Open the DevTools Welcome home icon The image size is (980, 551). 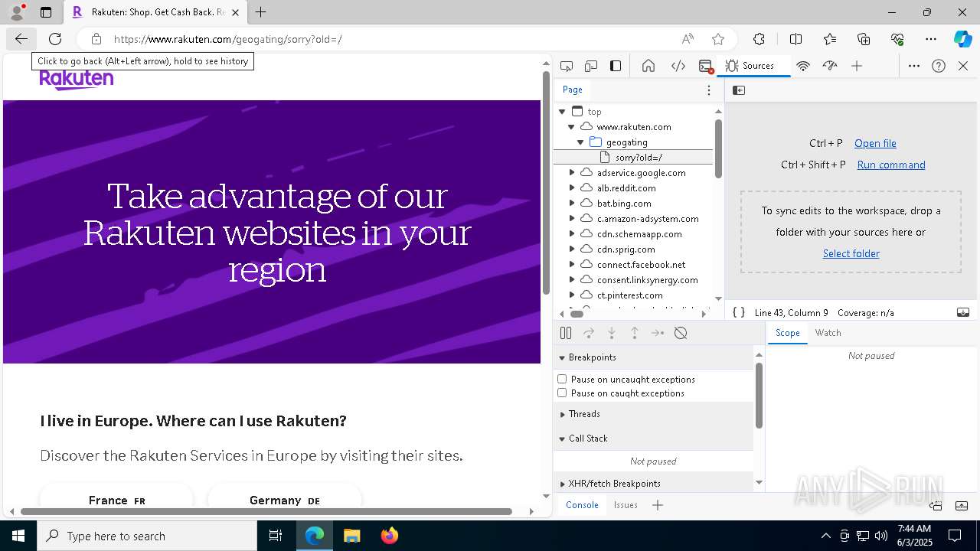tap(648, 66)
